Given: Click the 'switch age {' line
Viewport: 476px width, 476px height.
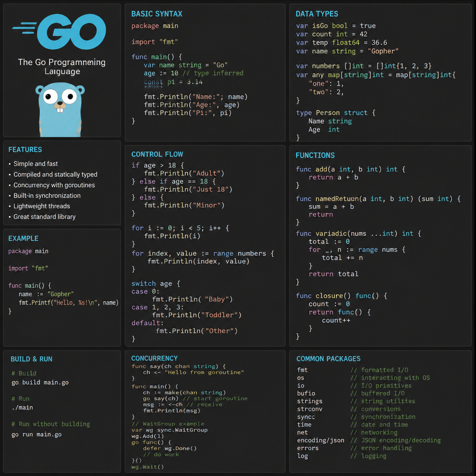Looking at the screenshot, I should point(156,284).
